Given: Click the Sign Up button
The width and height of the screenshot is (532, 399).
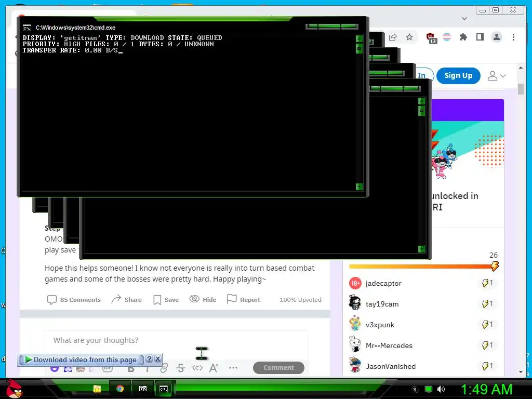Looking at the screenshot, I should click(458, 75).
